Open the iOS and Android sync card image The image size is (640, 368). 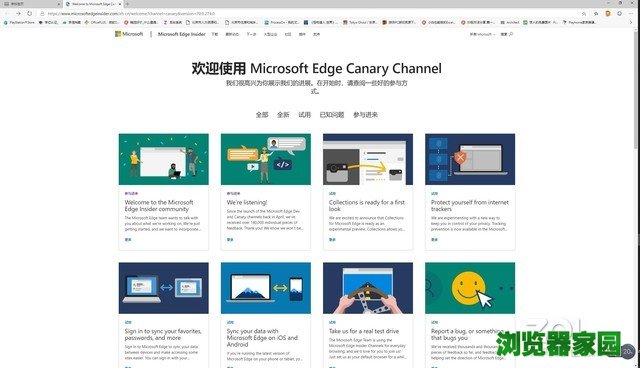(266, 288)
